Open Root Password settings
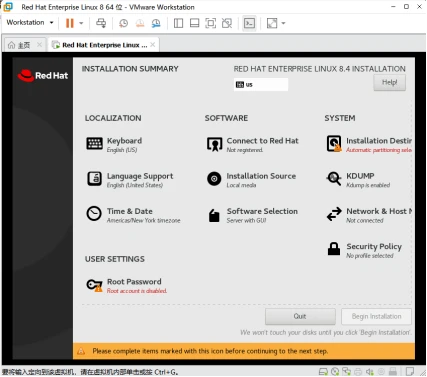This screenshot has width=427, height=377. [x=127, y=286]
